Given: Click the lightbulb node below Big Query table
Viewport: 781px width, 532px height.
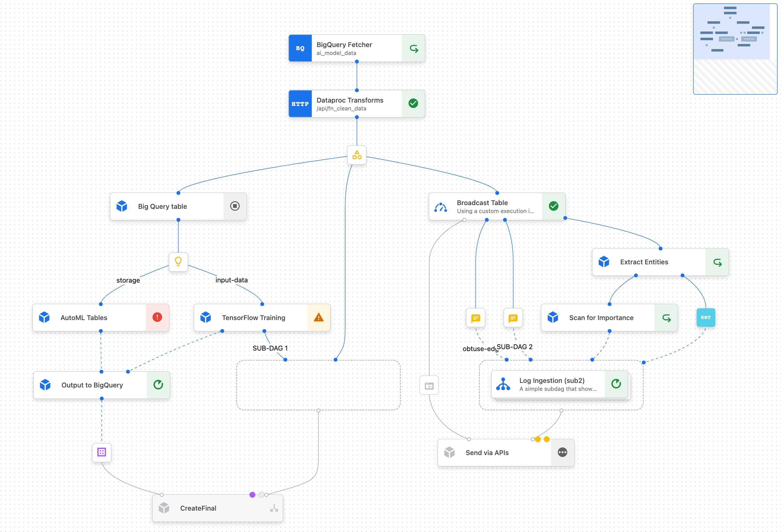Looking at the screenshot, I should pos(178,261).
